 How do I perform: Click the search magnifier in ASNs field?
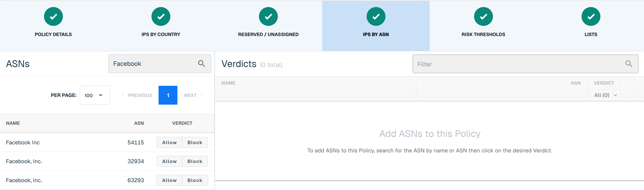[202, 64]
